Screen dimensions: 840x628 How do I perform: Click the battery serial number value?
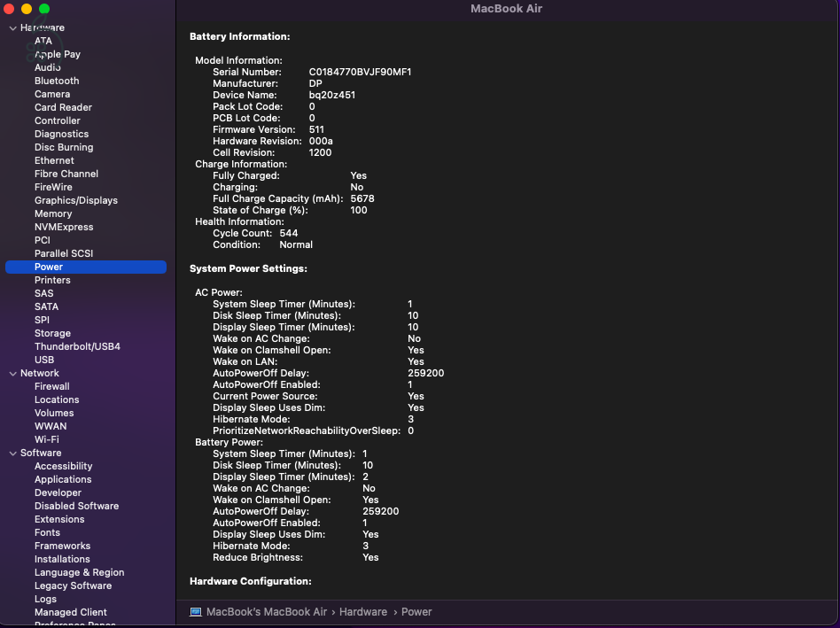pyautogui.click(x=360, y=72)
